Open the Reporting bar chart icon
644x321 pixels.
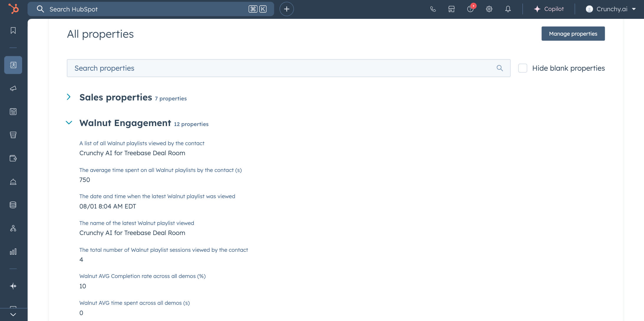coord(13,252)
